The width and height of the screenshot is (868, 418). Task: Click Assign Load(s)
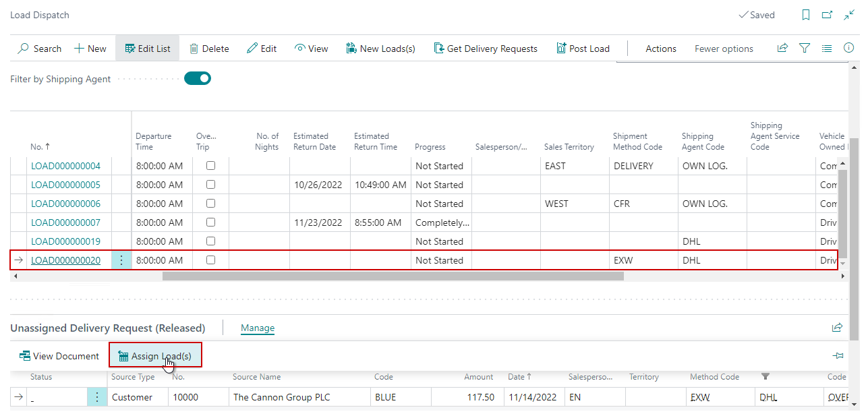point(155,356)
